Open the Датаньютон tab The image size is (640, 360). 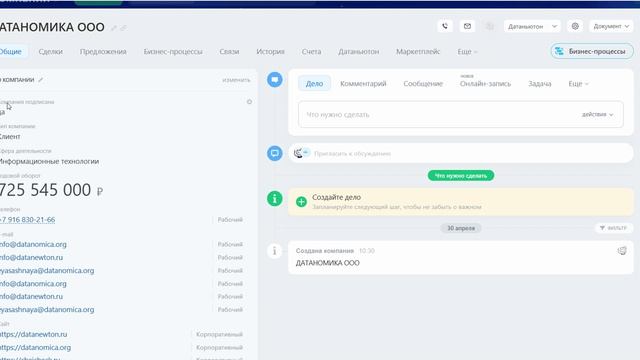pos(358,52)
